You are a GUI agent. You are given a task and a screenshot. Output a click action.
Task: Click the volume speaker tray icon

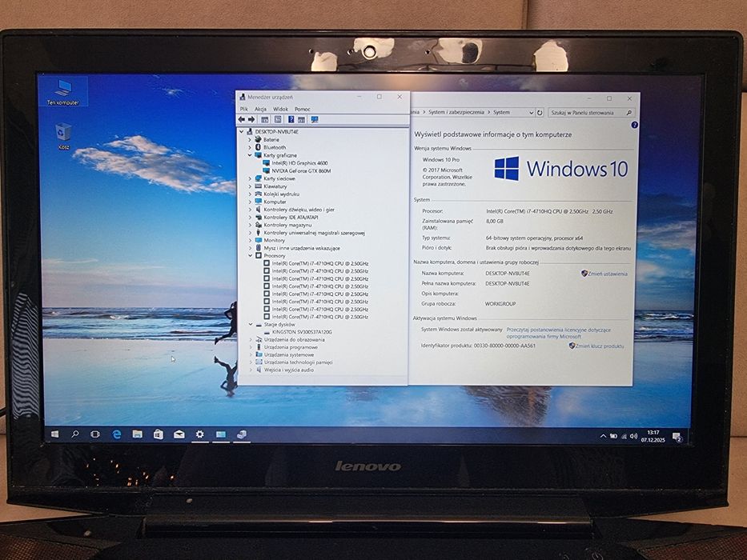coord(633,436)
